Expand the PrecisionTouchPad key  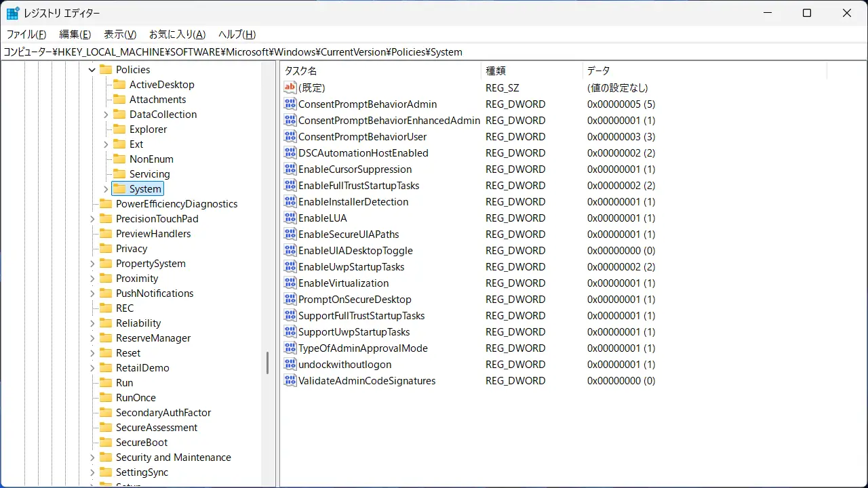[92, 219]
